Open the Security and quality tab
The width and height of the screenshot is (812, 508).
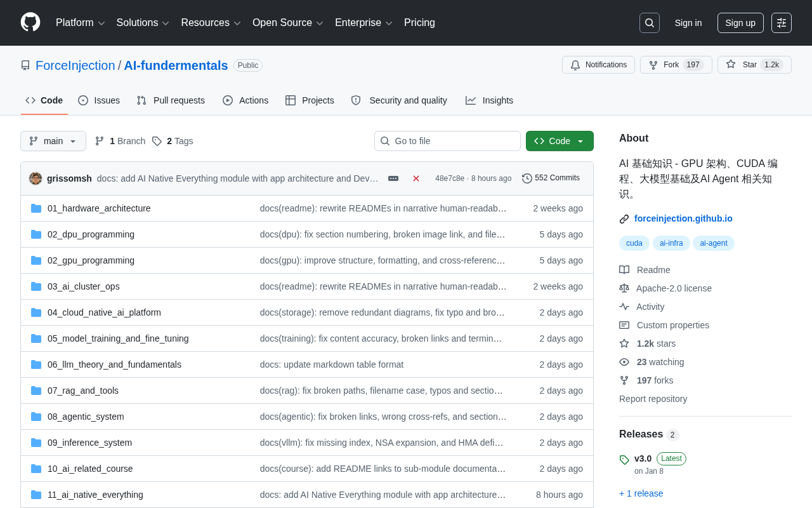pyautogui.click(x=399, y=100)
